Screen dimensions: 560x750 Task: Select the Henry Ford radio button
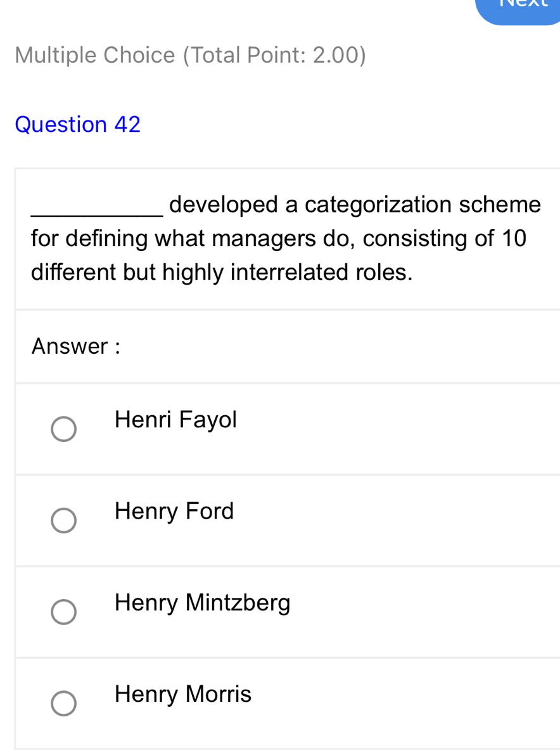[x=63, y=520]
